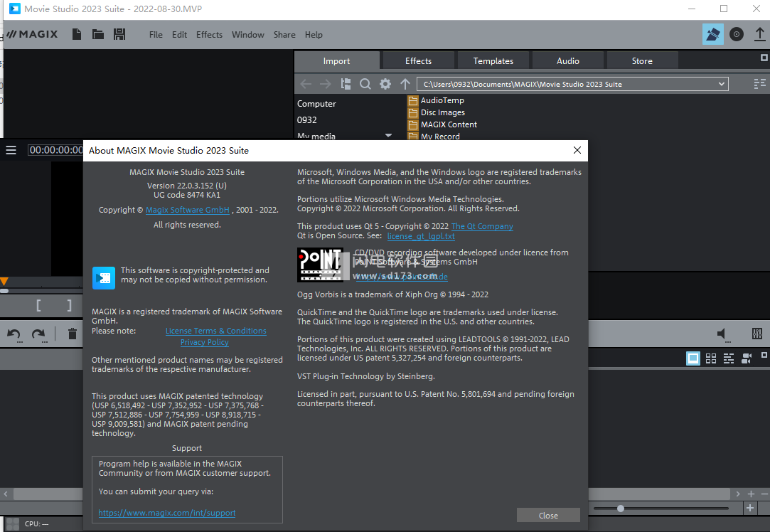Close the About dialog with the X
The width and height of the screenshot is (770, 532).
[x=577, y=150]
